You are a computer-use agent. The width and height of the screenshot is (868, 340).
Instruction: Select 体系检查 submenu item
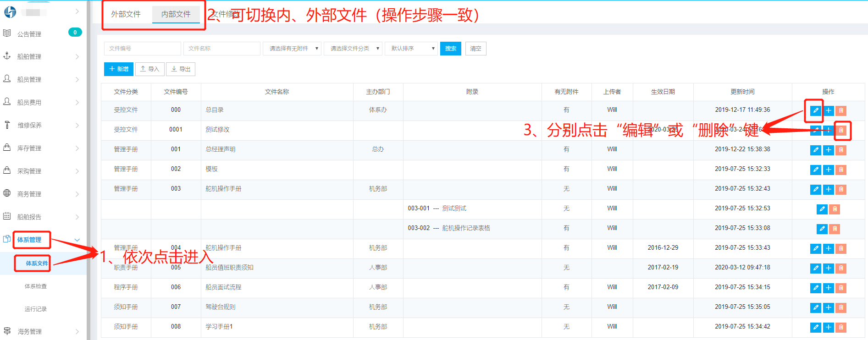(x=36, y=286)
